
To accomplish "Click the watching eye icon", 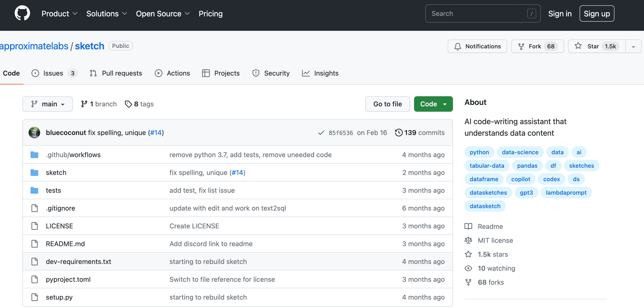I will 468,269.
